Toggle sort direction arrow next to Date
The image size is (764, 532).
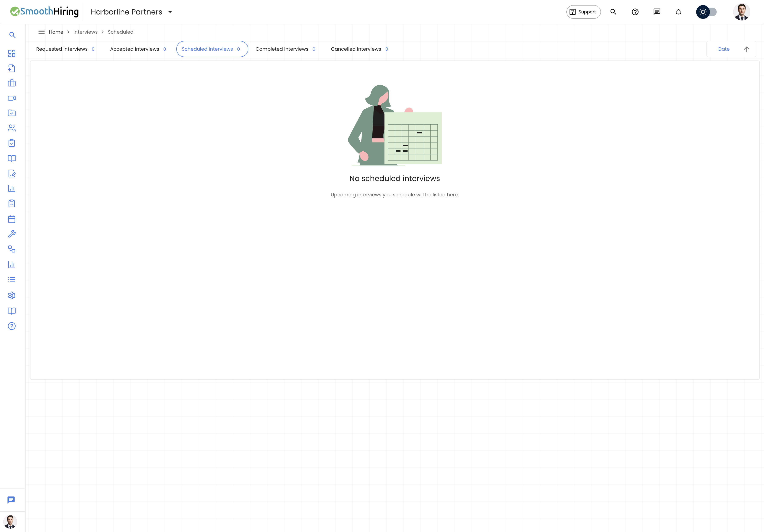coord(747,49)
